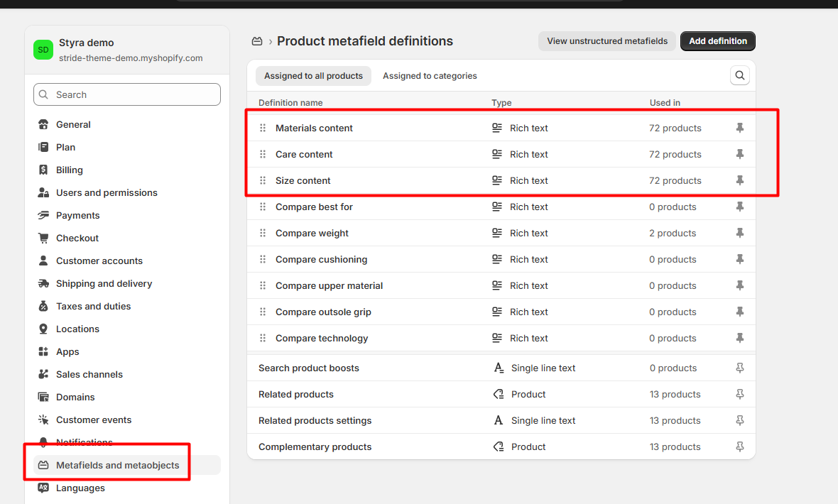Open Checkout settings cart icon
838x504 pixels.
pos(43,238)
